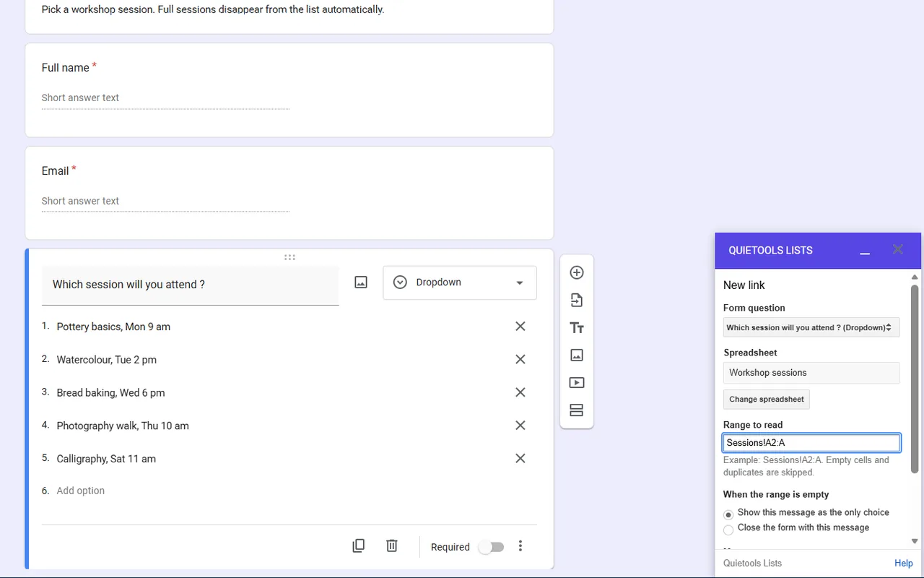This screenshot has height=578, width=924.
Task: Select 'Show this message as the only choice'
Action: (728, 514)
